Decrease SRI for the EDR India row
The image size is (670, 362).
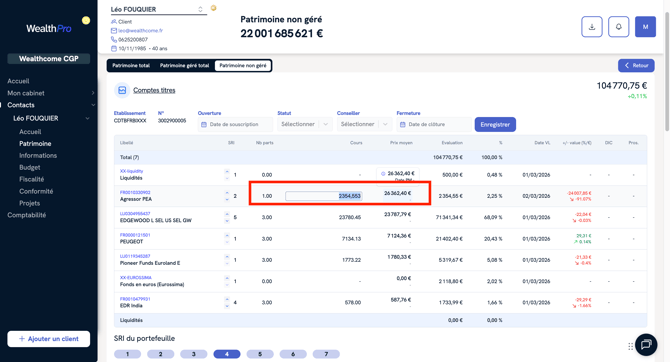[x=227, y=306]
